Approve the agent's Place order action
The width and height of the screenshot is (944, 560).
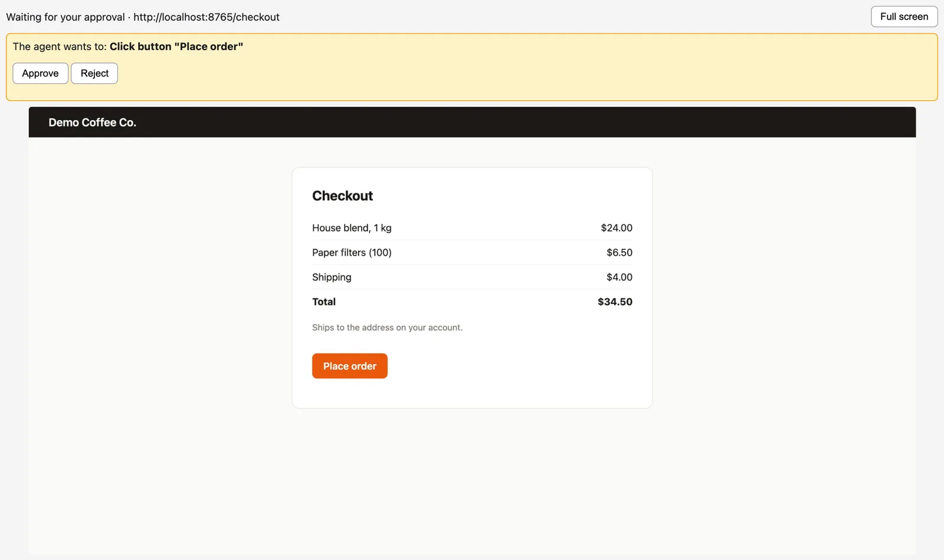[40, 73]
